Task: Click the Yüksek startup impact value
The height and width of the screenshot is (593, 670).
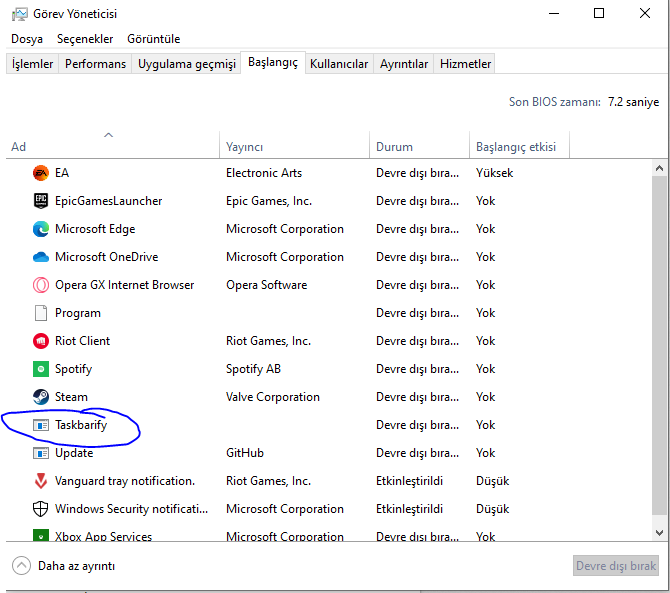Action: click(x=494, y=173)
